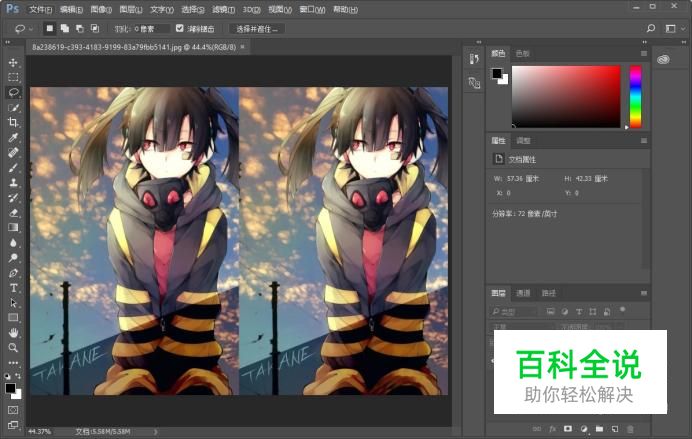The image size is (692, 439).
Task: Select the Zoom tool
Action: pos(13,348)
